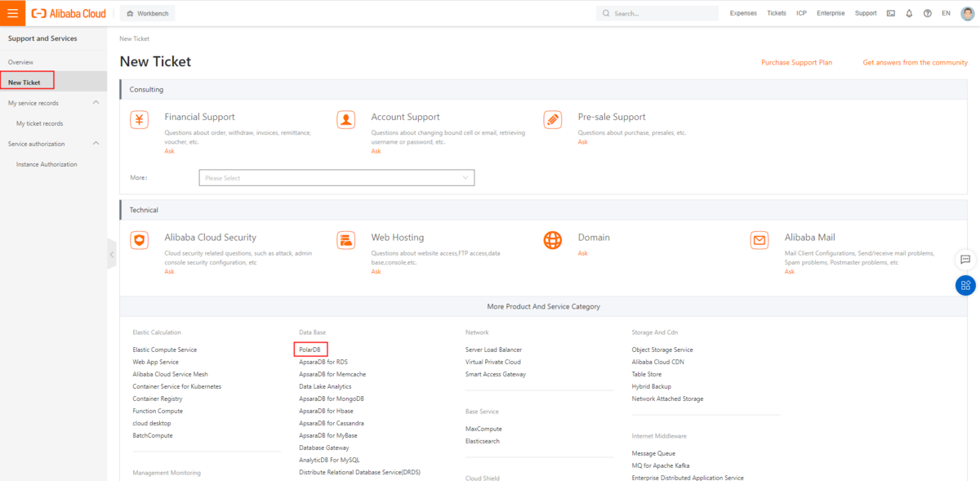Click the Alibaba Mail envelope icon

[759, 240]
